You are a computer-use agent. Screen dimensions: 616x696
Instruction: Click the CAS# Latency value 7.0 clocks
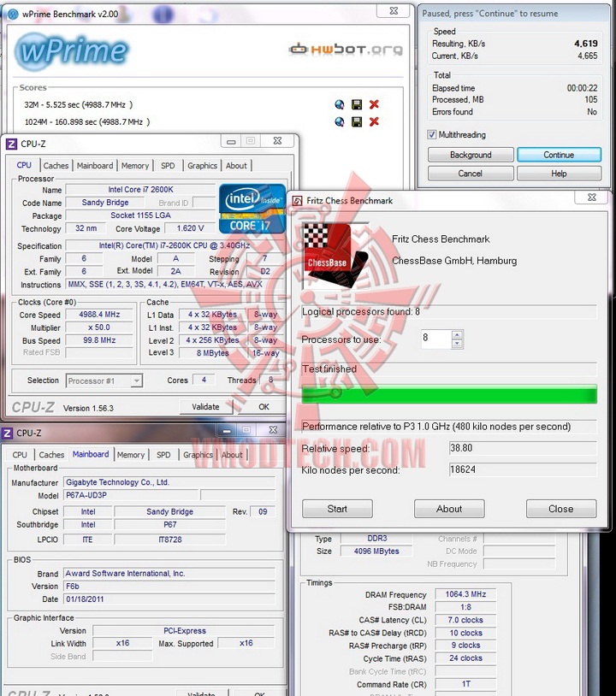[x=465, y=620]
